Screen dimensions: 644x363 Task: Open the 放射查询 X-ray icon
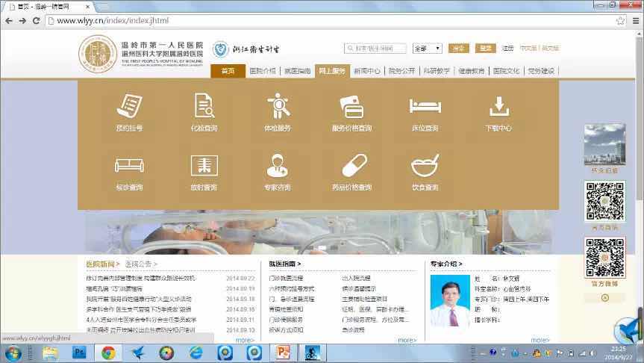point(204,166)
